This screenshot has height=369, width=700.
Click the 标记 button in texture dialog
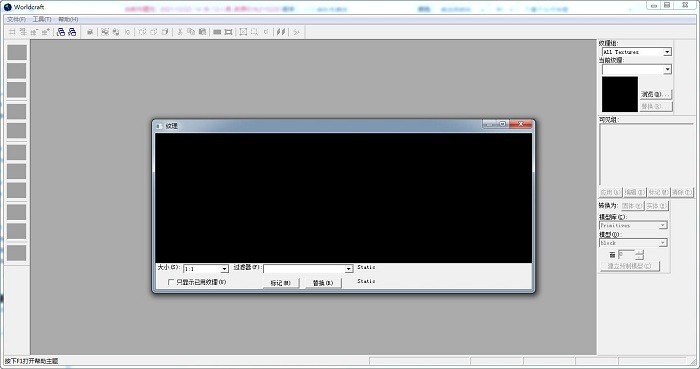point(281,283)
